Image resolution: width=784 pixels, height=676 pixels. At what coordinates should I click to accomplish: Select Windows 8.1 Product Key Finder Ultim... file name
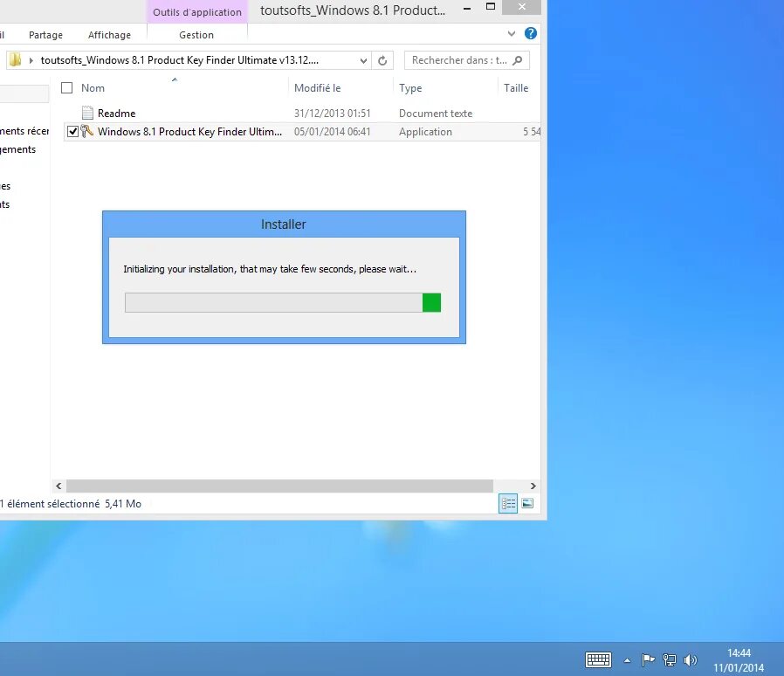[189, 132]
